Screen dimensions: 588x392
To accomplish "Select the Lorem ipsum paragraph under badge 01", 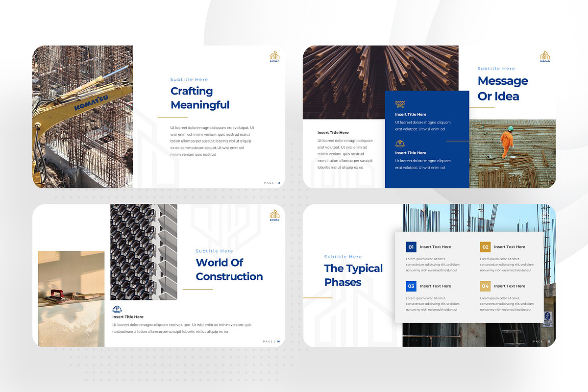I will (433, 264).
